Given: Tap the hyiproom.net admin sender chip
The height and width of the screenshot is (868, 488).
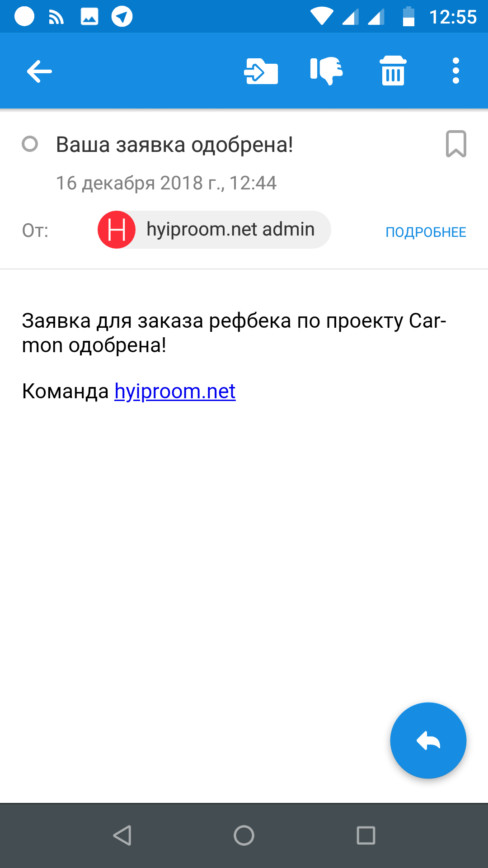Looking at the screenshot, I should pyautogui.click(x=214, y=230).
